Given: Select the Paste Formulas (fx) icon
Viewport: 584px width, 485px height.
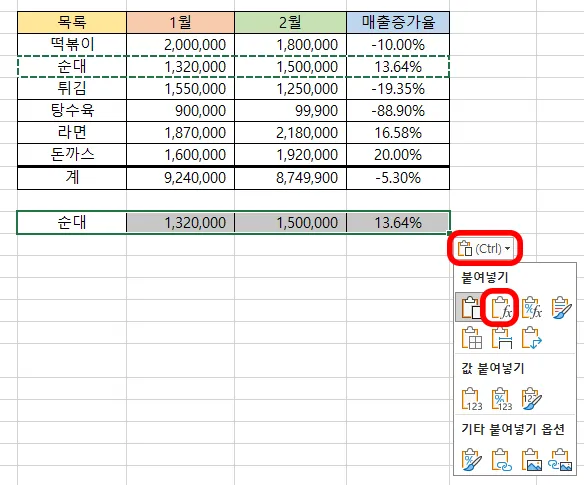Looking at the screenshot, I should click(501, 308).
